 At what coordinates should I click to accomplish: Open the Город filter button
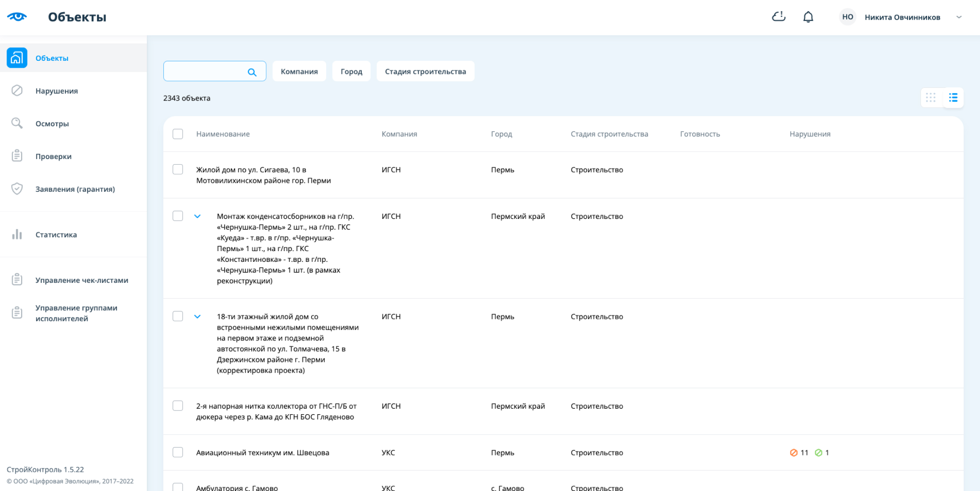[x=351, y=72]
